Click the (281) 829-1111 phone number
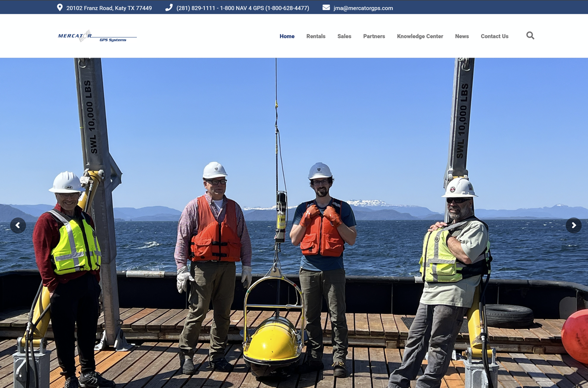 196,8
